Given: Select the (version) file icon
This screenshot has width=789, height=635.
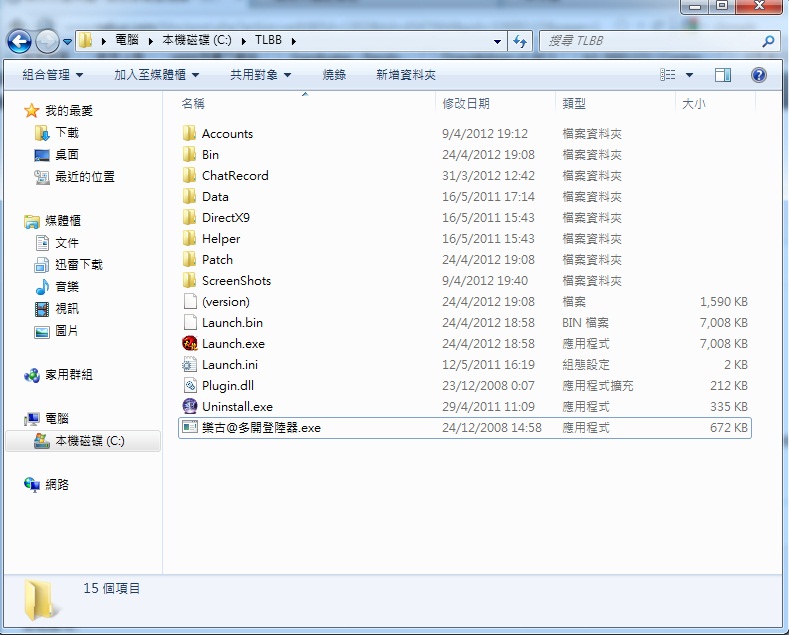Looking at the screenshot, I should pos(190,301).
